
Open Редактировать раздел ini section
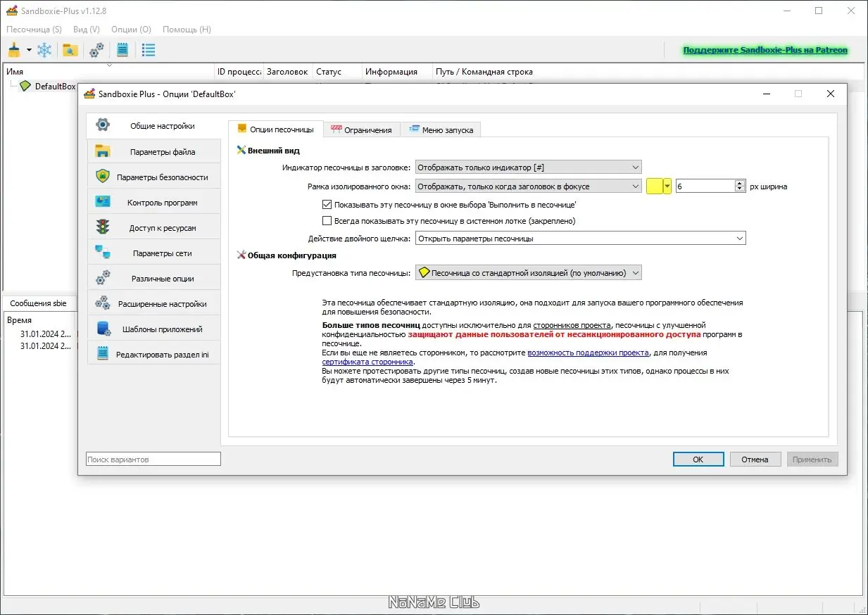[x=153, y=354]
